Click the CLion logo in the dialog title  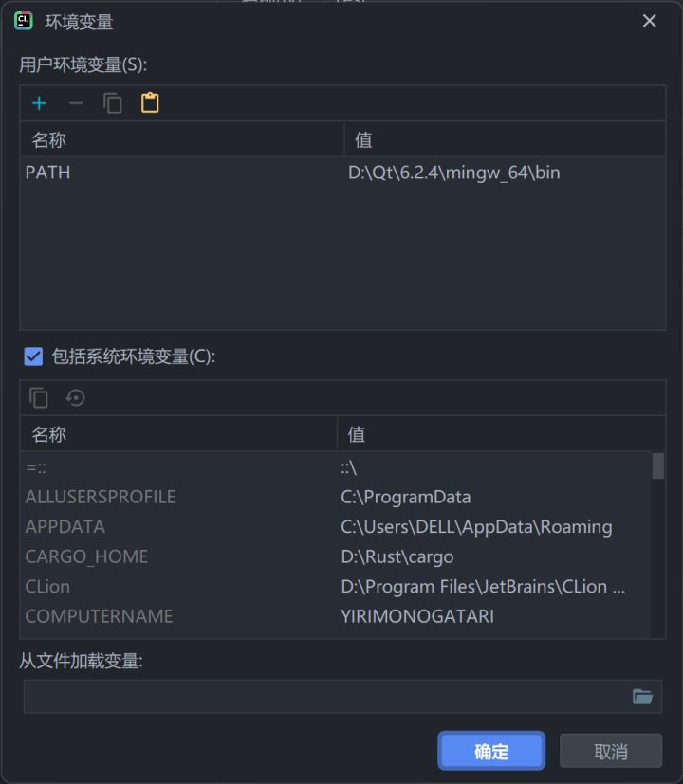click(22, 20)
